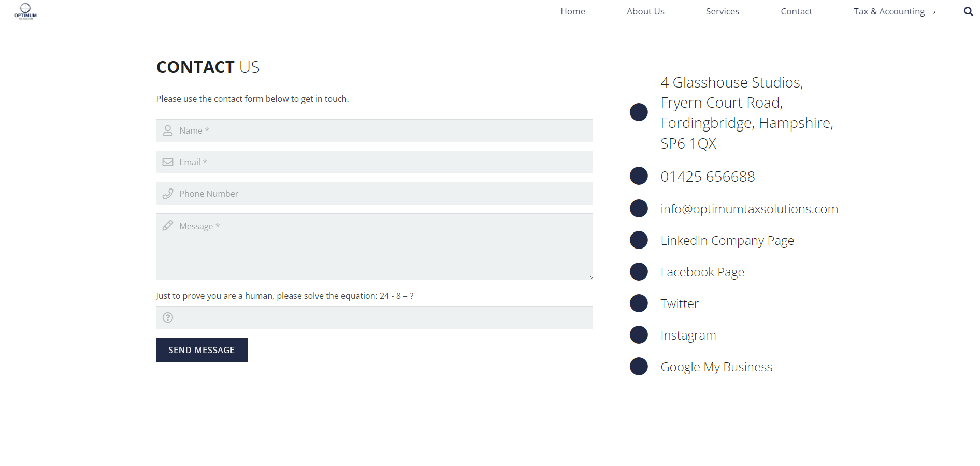The image size is (980, 466).
Task: Open the Home menu item
Action: 572,11
